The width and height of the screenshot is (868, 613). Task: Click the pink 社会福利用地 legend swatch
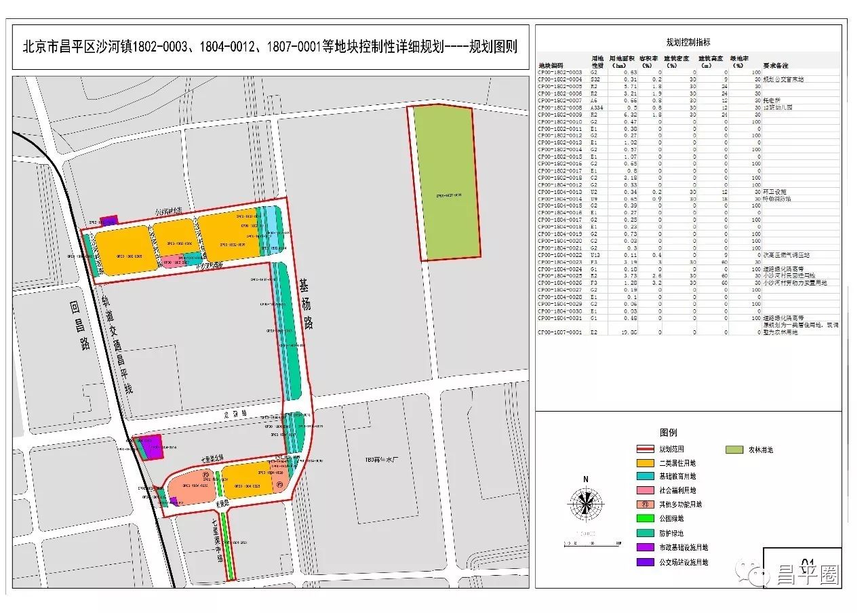click(645, 490)
